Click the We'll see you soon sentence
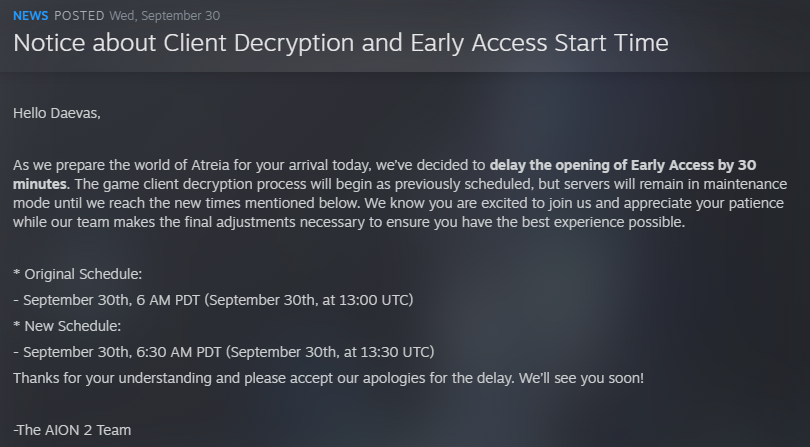810x447 pixels. pyautogui.click(x=582, y=378)
